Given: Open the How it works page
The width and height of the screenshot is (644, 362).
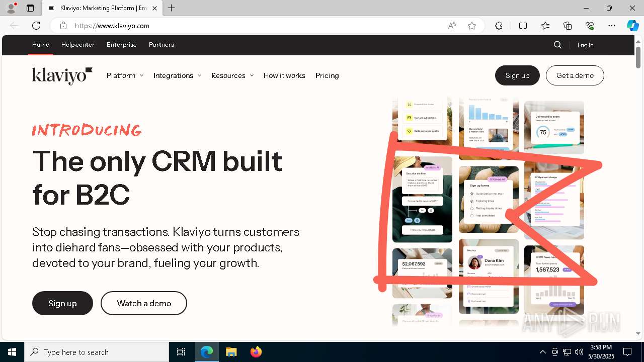Looking at the screenshot, I should coord(284,75).
